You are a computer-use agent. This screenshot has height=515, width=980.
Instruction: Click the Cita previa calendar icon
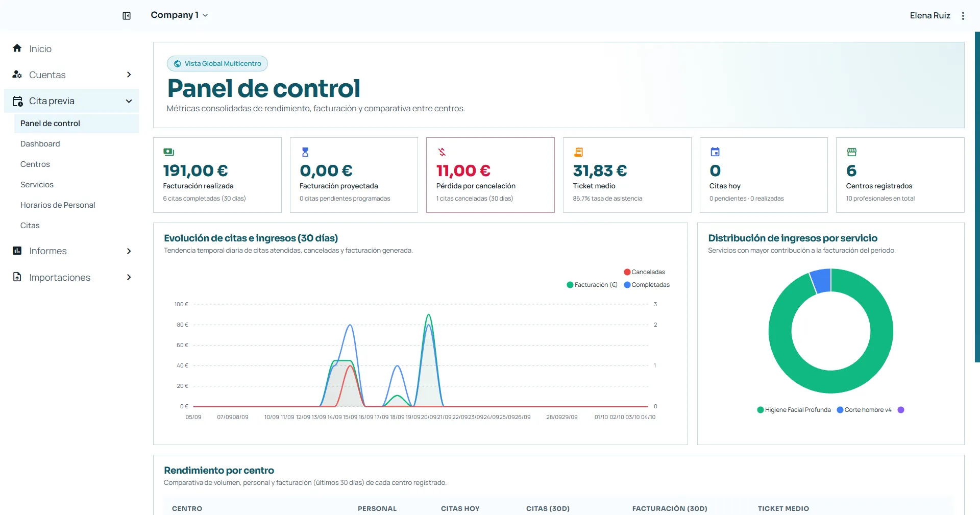(17, 101)
